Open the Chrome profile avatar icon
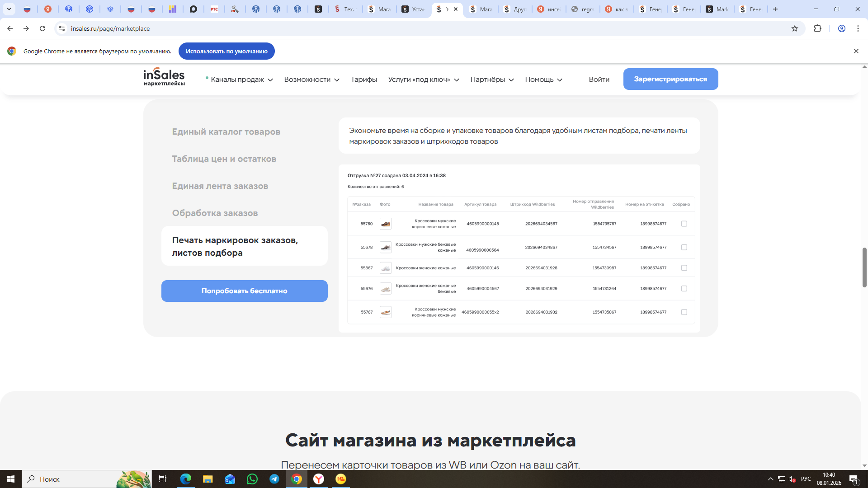Image resolution: width=868 pixels, height=488 pixels. [x=841, y=28]
